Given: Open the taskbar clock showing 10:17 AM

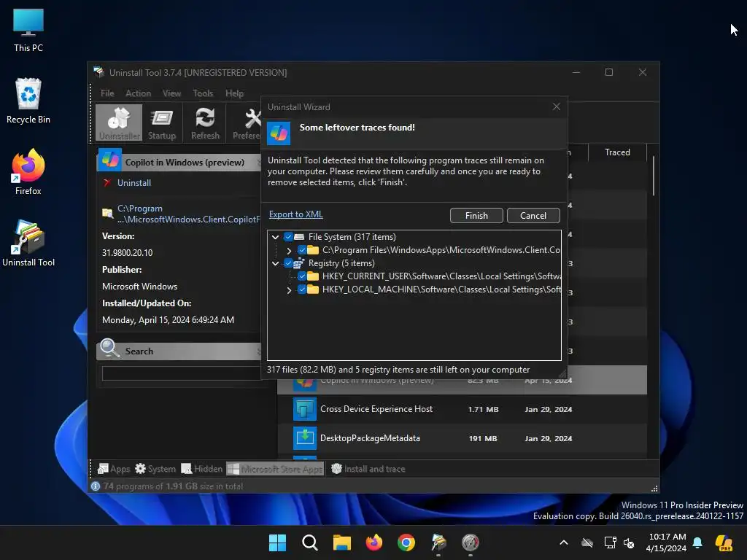Looking at the screenshot, I should click(x=666, y=542).
